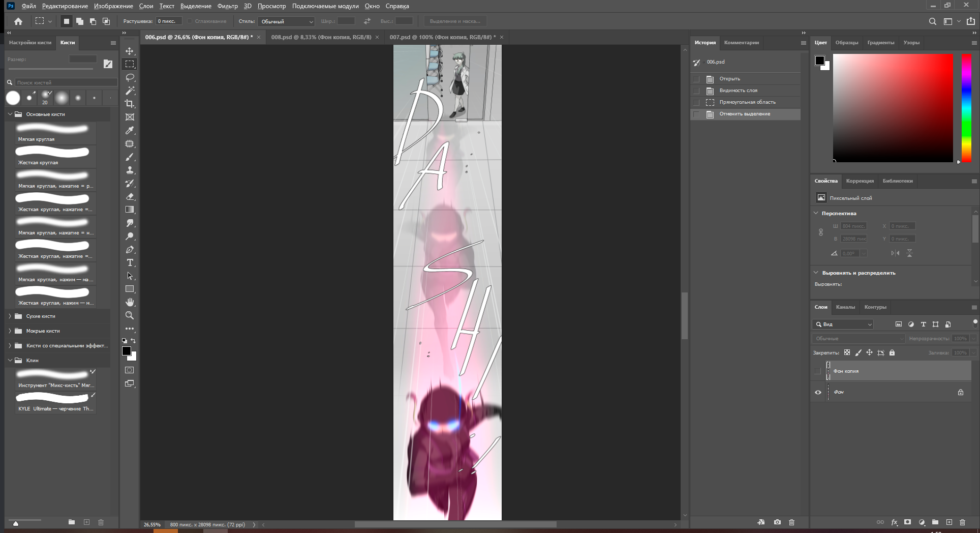Toggle history source box for Видимость слоя

point(696,91)
